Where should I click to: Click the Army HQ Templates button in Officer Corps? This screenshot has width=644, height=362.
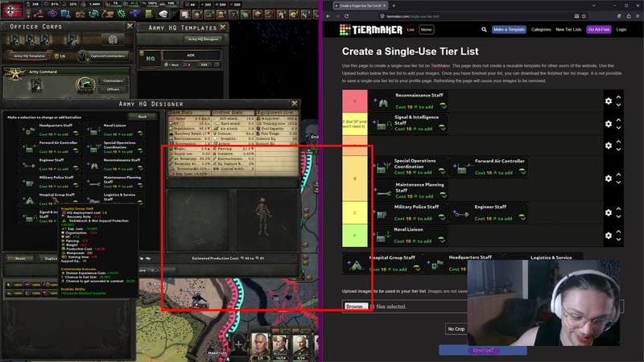(x=29, y=56)
